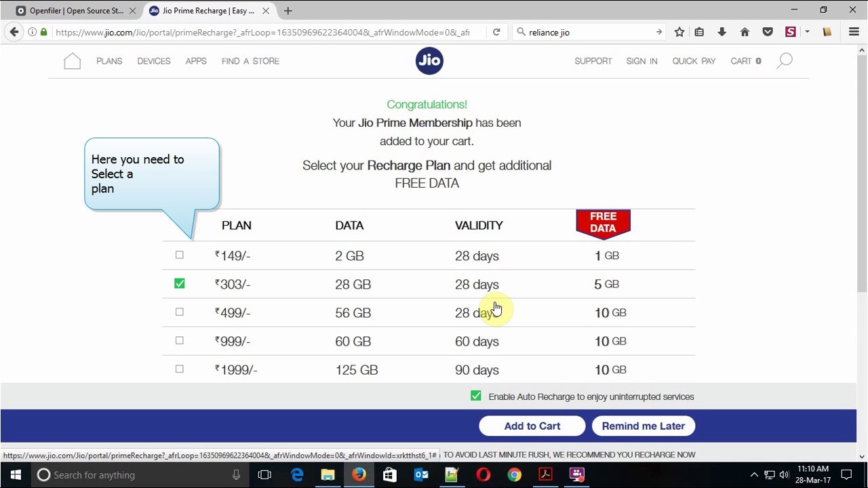
Task: Close the Openfiler tab
Action: coord(132,11)
